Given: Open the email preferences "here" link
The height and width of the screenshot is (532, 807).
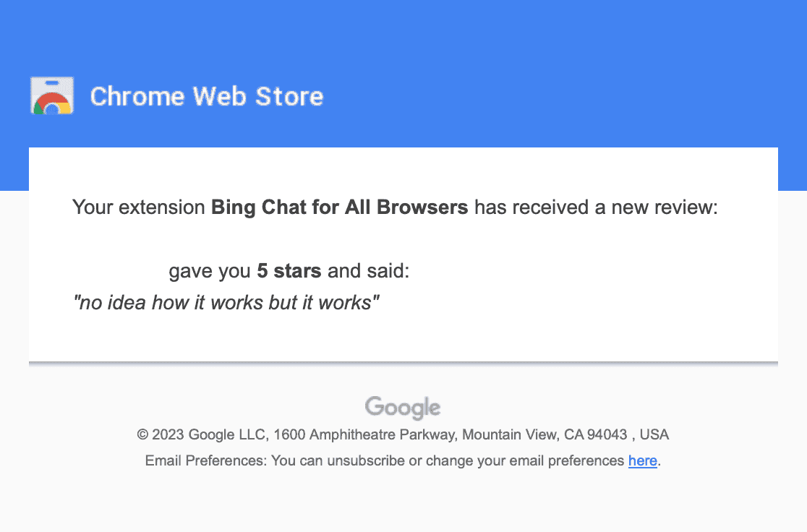Looking at the screenshot, I should [642, 460].
